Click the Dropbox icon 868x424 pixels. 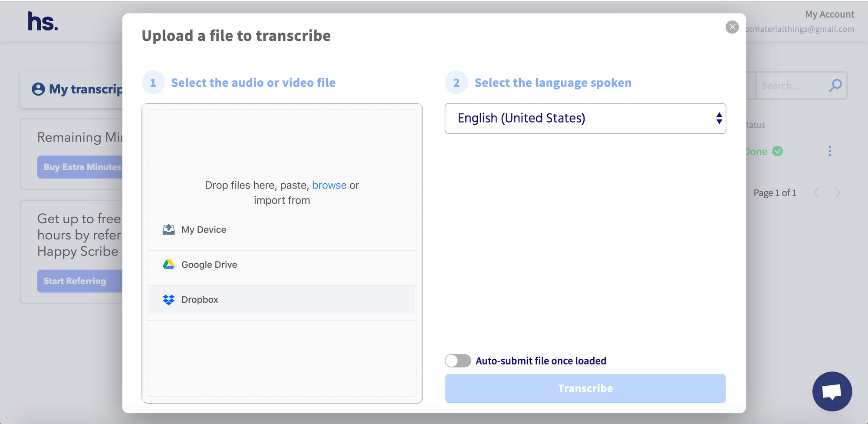168,300
